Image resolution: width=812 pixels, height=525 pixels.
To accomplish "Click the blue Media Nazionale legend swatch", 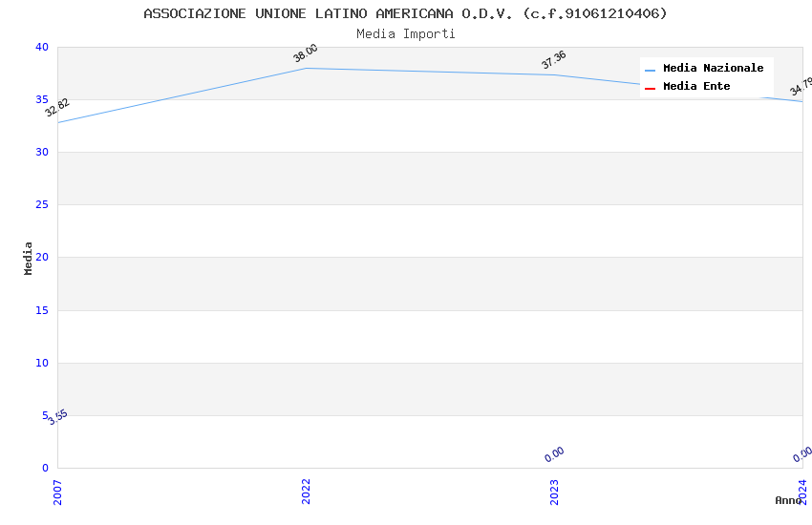I will (650, 70).
